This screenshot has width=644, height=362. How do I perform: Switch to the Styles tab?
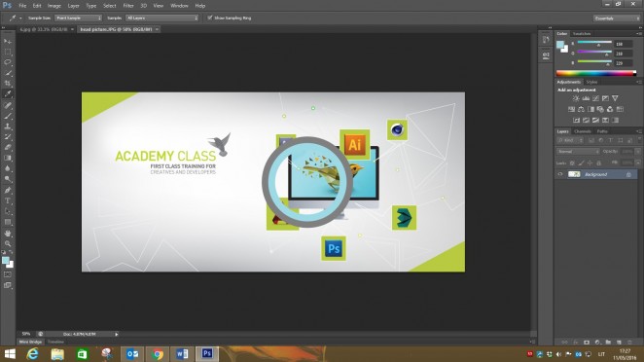(591, 82)
